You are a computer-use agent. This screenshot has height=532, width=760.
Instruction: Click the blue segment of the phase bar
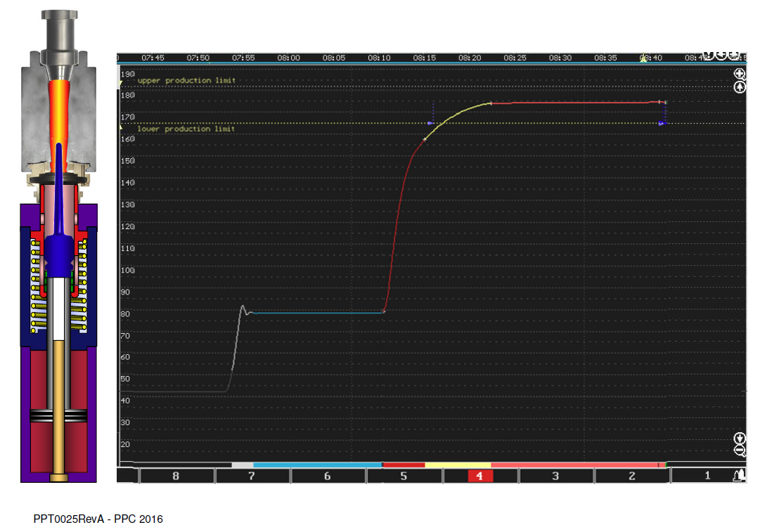coord(318,465)
